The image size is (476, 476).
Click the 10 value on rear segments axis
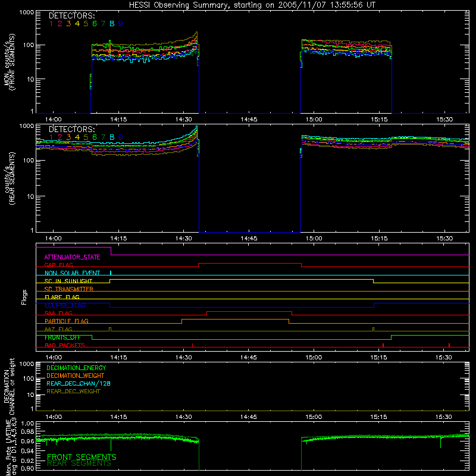coord(30,196)
